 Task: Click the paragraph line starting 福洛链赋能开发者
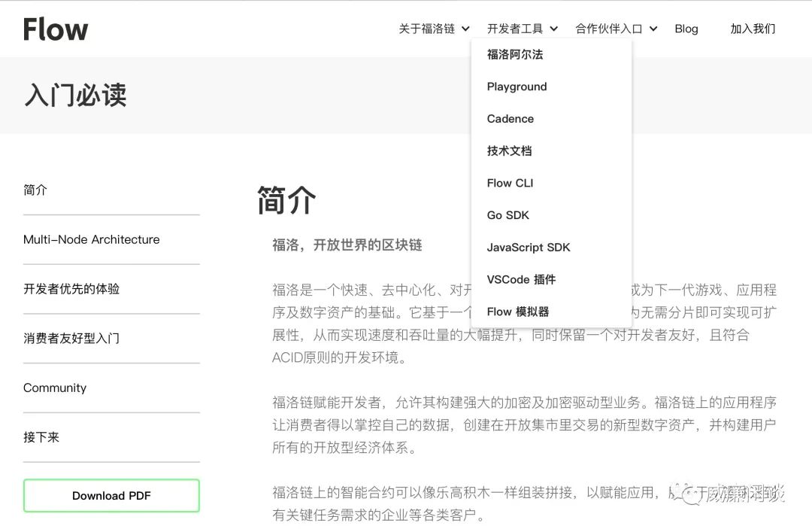pyautogui.click(x=525, y=403)
